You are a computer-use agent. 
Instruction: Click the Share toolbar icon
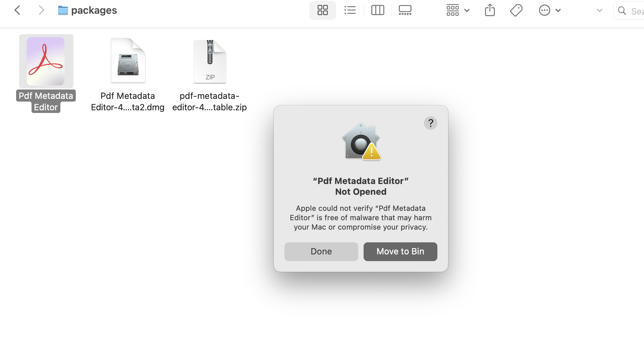click(x=490, y=10)
